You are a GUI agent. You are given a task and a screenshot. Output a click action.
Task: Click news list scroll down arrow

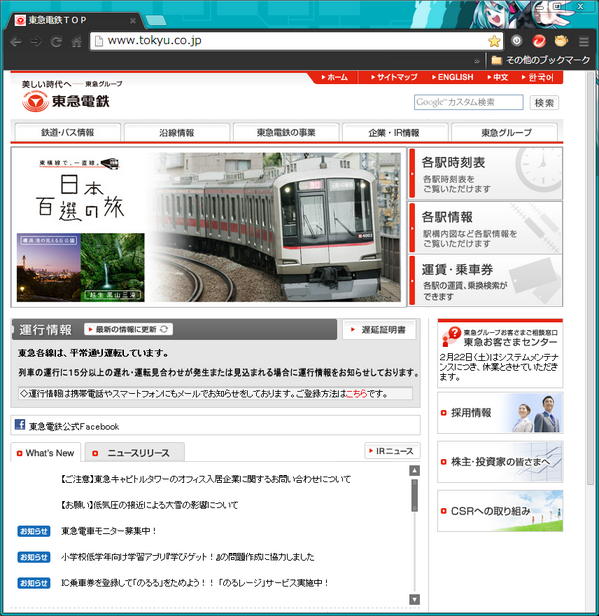(414, 600)
